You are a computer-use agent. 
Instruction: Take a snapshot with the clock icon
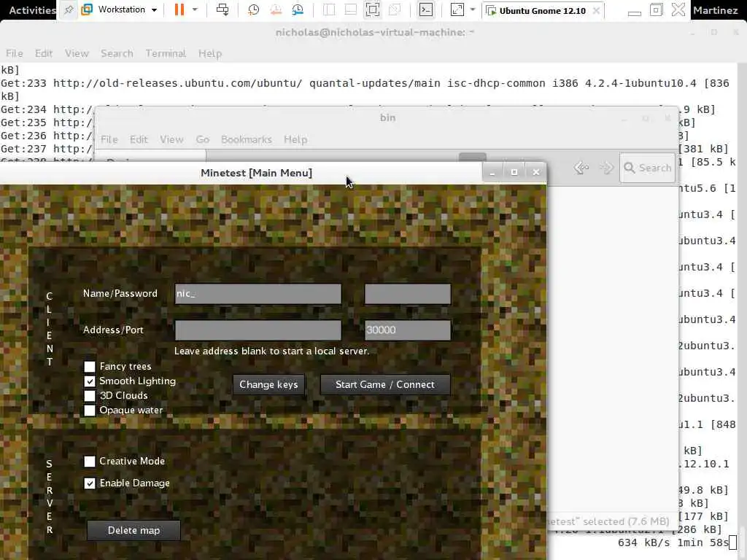coord(253,10)
